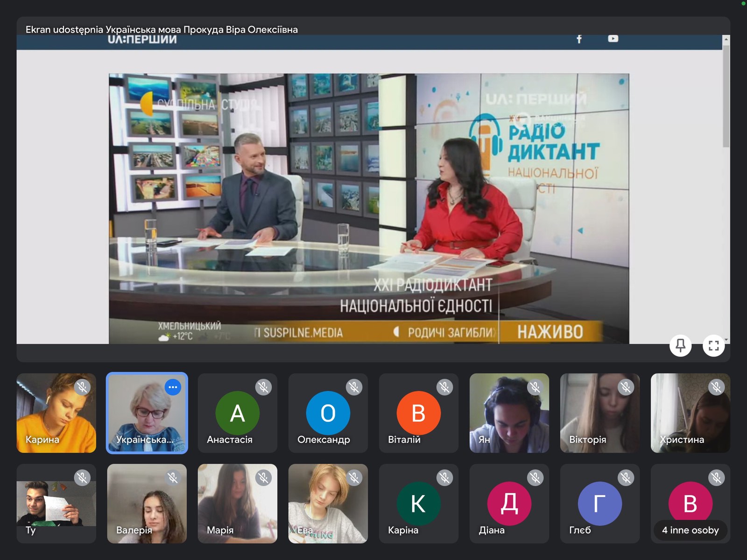Select the Українська presenter video tile
Viewport: 747px width, 560px height.
click(147, 413)
